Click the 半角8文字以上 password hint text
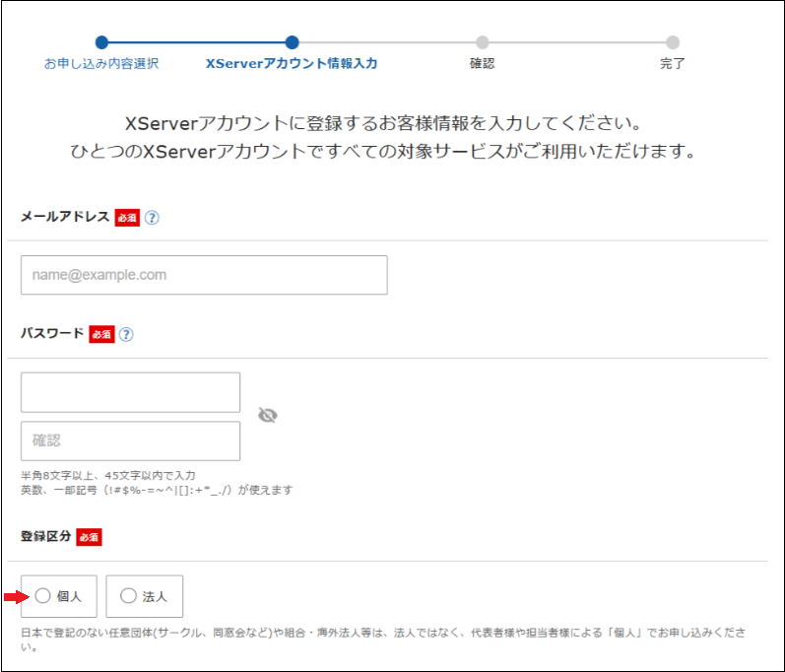The height and width of the screenshot is (672, 785). [x=108, y=475]
